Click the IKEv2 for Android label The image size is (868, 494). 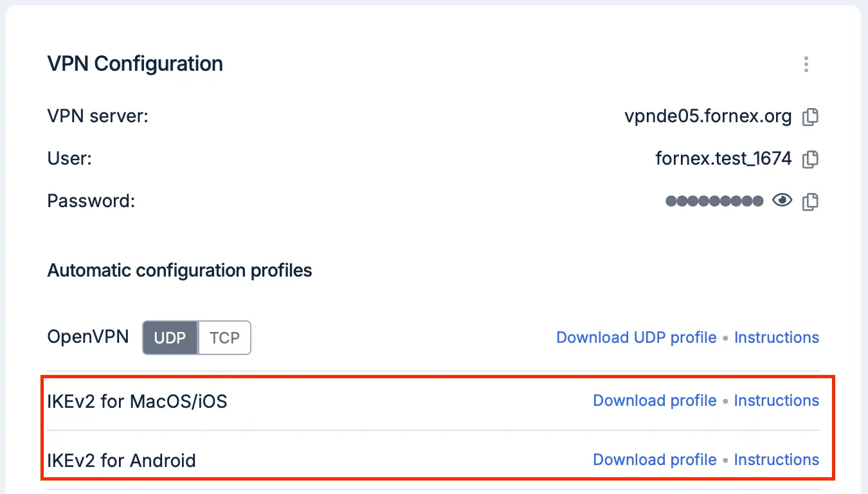tap(122, 461)
